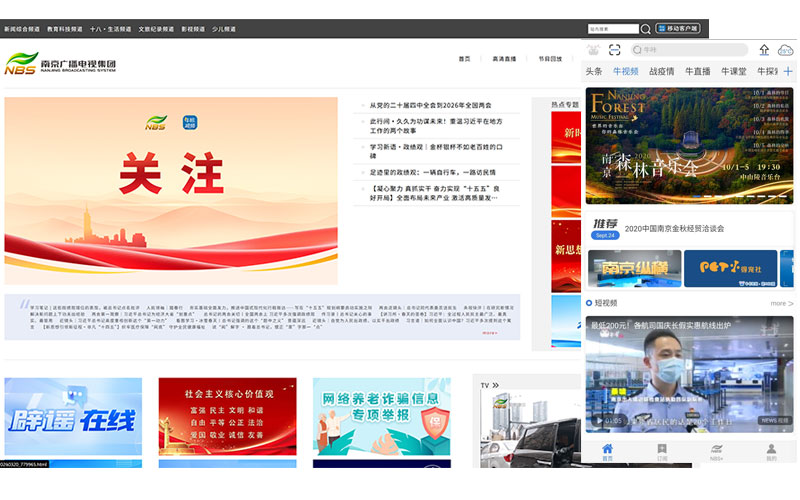The height and width of the screenshot is (500, 800).
Task: Open the 订阅 subscription bookmark icon
Action: click(x=661, y=451)
